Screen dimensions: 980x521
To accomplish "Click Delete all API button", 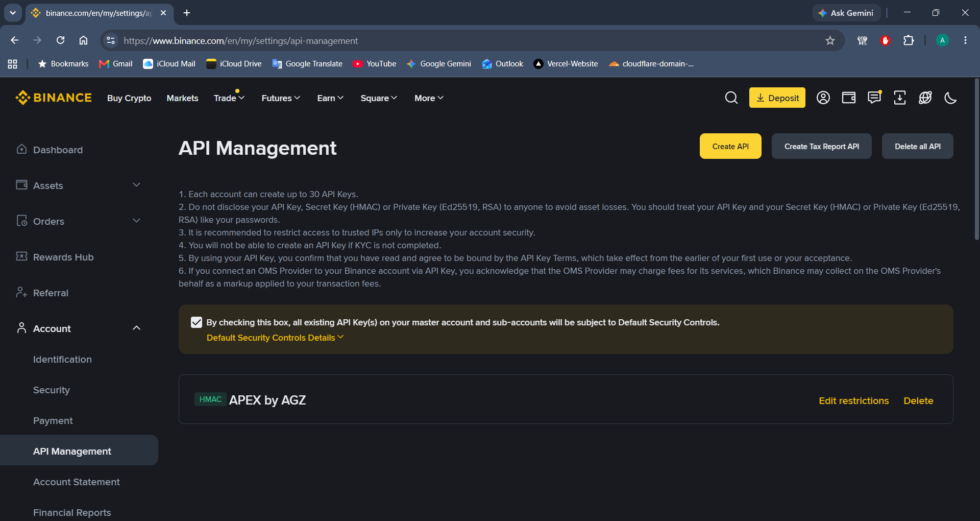I will [918, 146].
